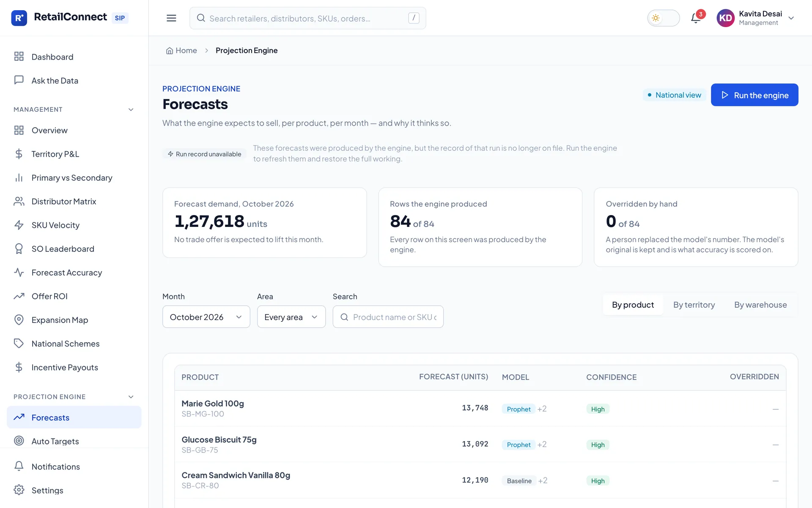The width and height of the screenshot is (812, 508).
Task: Click the Prophet tag for Glucose Biscuit 75g
Action: [518, 444]
